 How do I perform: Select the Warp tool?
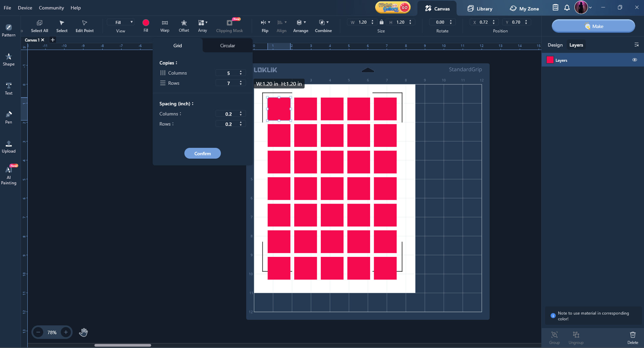(x=164, y=26)
